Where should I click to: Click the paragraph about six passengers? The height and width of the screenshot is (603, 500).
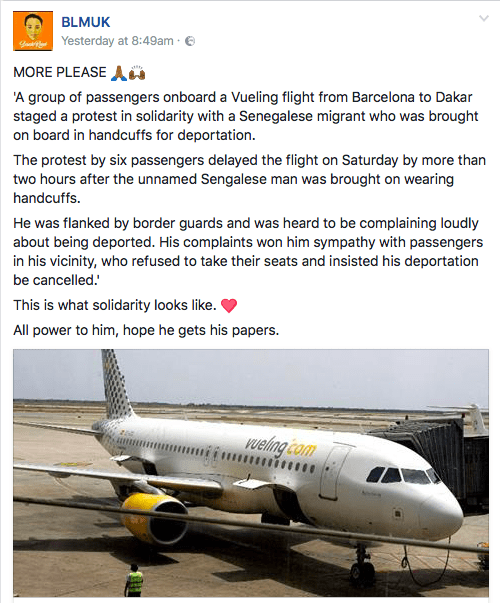click(x=249, y=179)
